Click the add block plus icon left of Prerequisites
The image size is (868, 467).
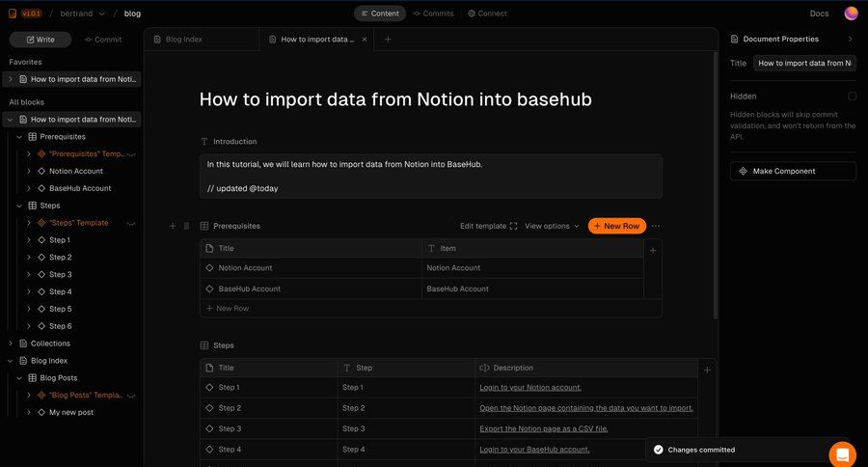pyautogui.click(x=173, y=226)
